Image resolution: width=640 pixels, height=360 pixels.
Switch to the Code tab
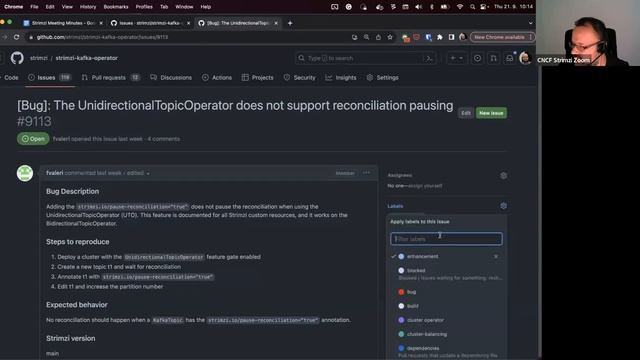point(11,78)
